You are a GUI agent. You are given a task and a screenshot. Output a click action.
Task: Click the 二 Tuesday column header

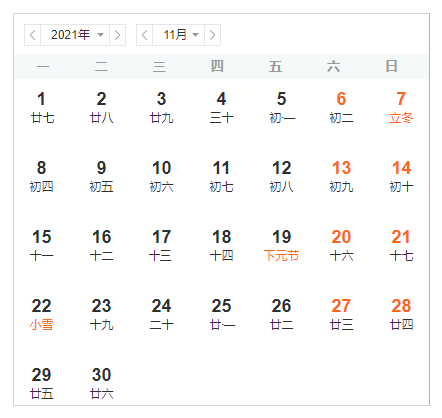(x=101, y=66)
